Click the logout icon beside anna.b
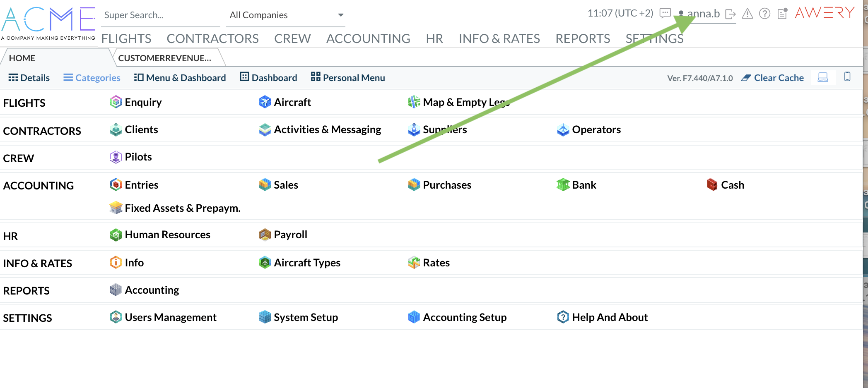 [x=731, y=14]
